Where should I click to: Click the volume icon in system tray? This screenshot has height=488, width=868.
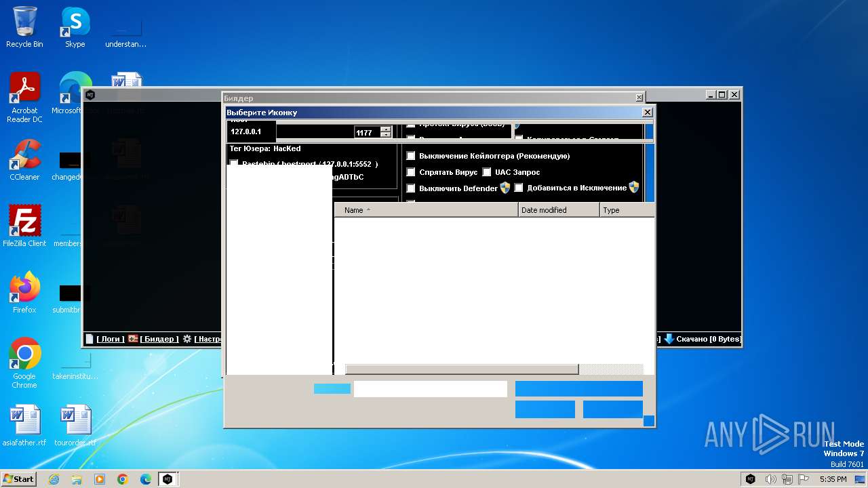tap(771, 479)
